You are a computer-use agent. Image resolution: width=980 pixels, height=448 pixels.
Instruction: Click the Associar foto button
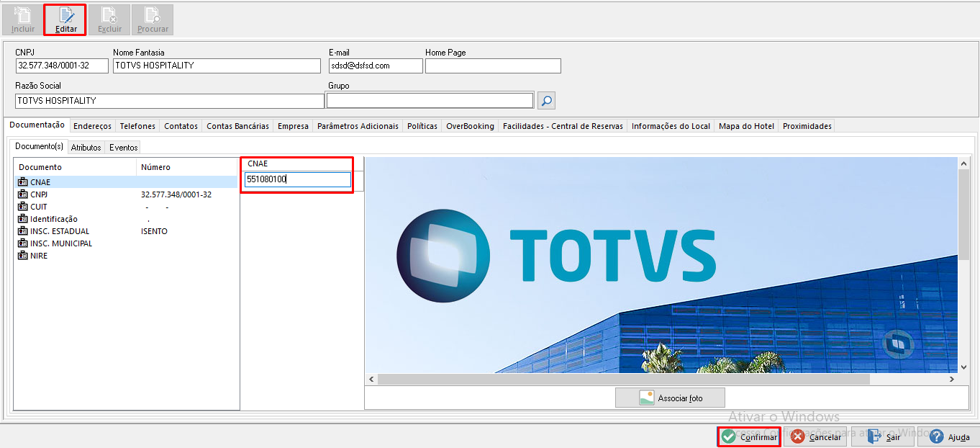point(670,398)
